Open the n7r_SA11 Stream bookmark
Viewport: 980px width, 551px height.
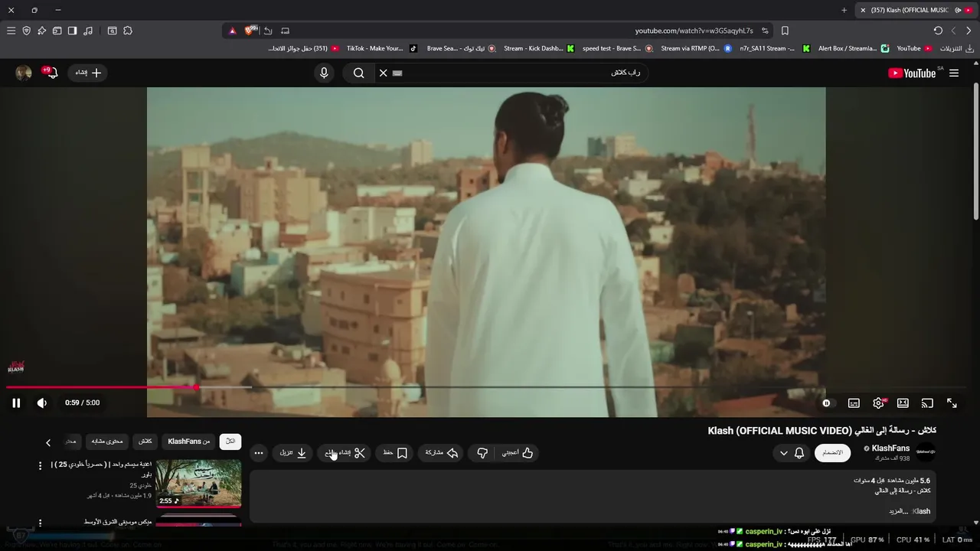[x=774, y=48]
